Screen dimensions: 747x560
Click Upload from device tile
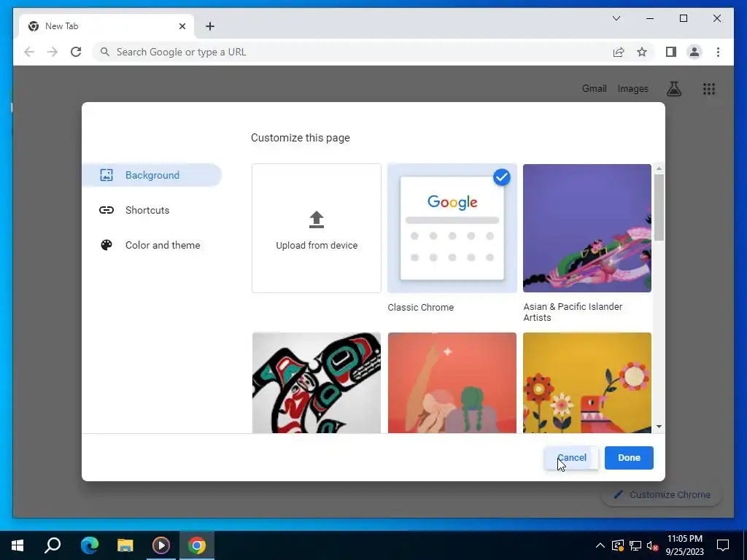tap(317, 228)
